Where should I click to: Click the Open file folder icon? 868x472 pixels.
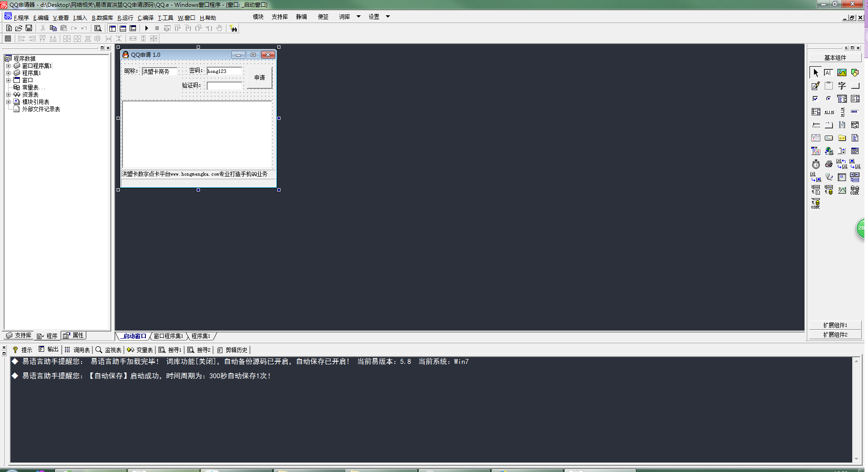(19, 28)
